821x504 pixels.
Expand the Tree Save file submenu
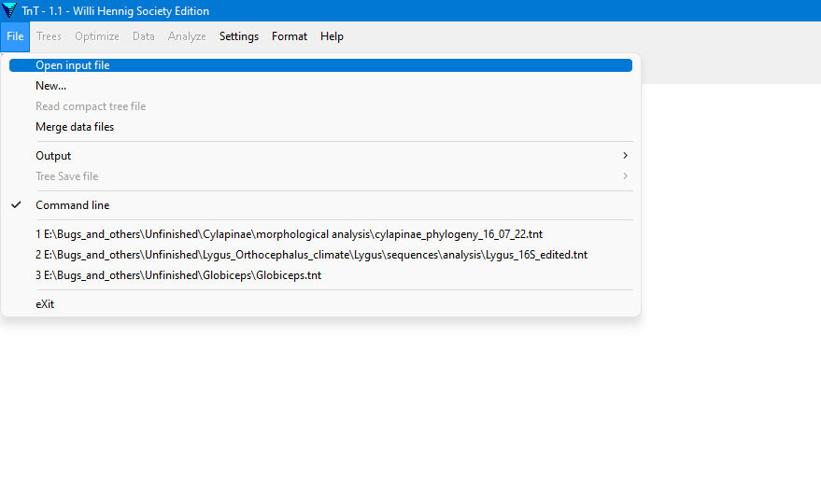320,176
